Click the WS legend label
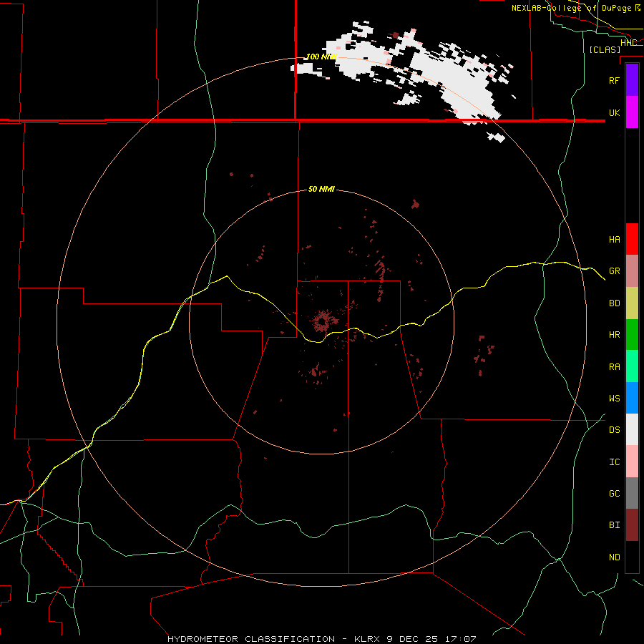 coord(614,398)
